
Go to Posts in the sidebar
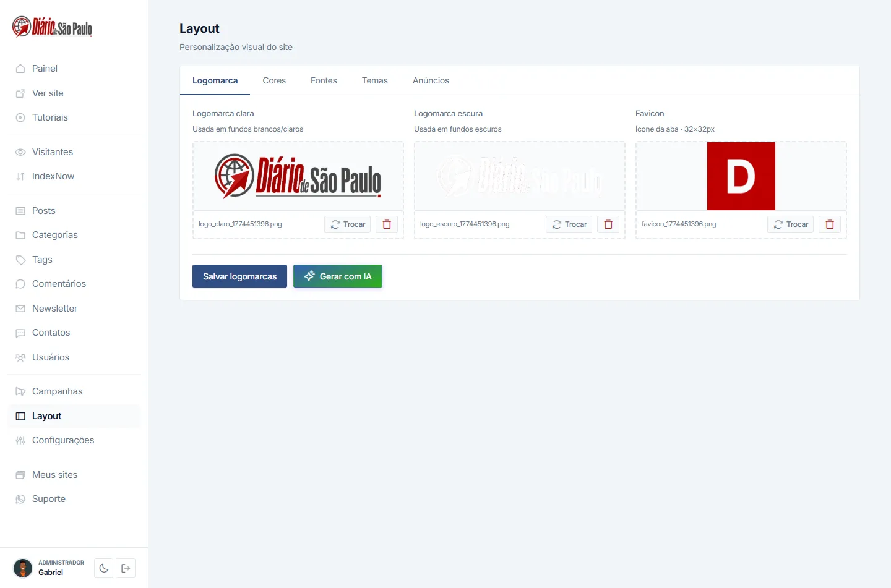pyautogui.click(x=74, y=211)
